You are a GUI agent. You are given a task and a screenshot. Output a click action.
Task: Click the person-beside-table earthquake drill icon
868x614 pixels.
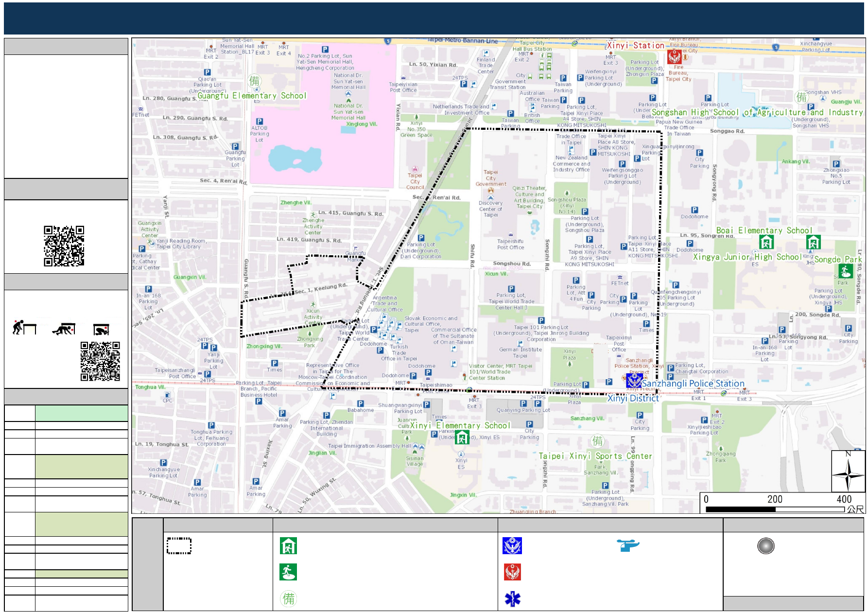pyautogui.click(x=24, y=327)
